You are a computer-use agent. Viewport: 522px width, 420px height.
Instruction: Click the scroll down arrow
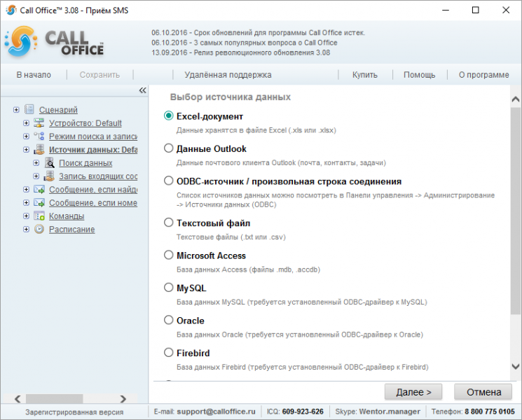(515, 367)
